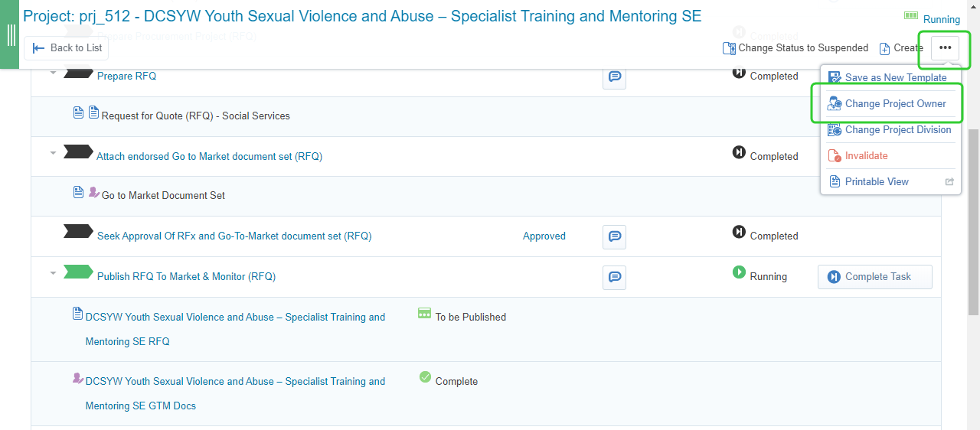Open comments for Seek Approval task
Image resolution: width=980 pixels, height=430 pixels.
(614, 236)
